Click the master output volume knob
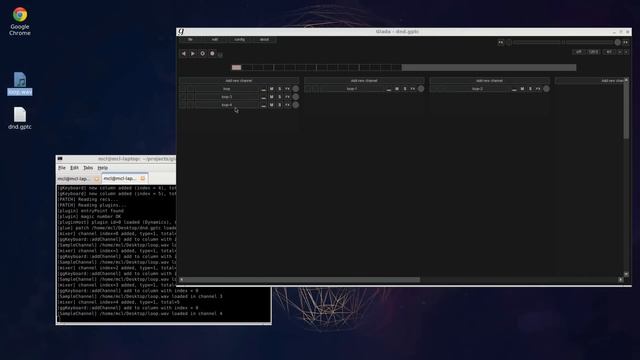Image resolution: width=640 pixels, height=360 pixels. pos(618,42)
